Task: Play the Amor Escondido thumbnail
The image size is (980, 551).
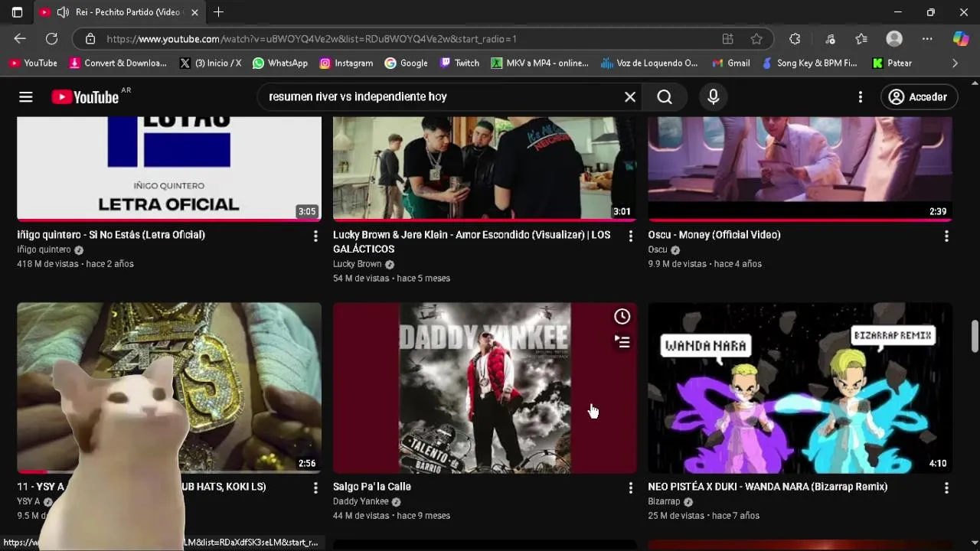Action: pos(485,168)
